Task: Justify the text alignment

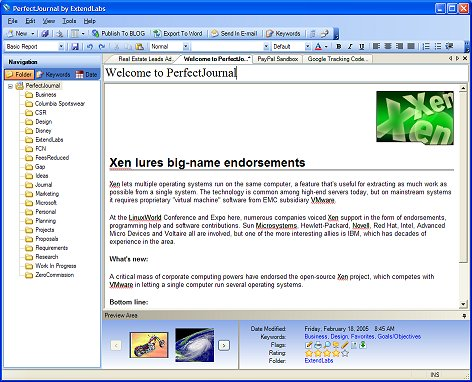Action: coord(411,46)
